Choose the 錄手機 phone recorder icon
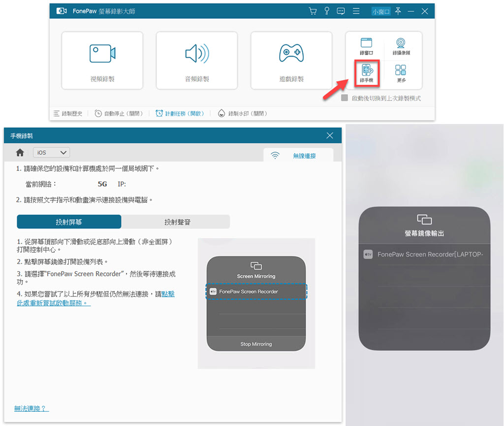This screenshot has width=504, height=426. click(367, 73)
